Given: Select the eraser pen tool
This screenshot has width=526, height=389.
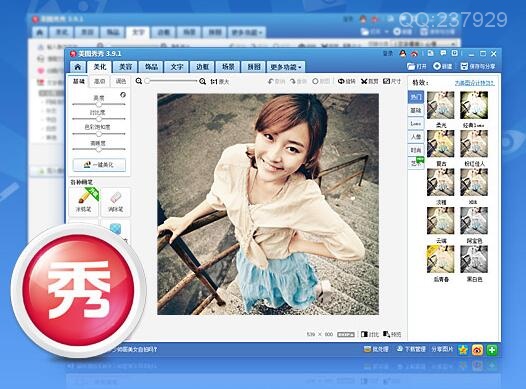Looking at the screenshot, I should pyautogui.click(x=116, y=202).
